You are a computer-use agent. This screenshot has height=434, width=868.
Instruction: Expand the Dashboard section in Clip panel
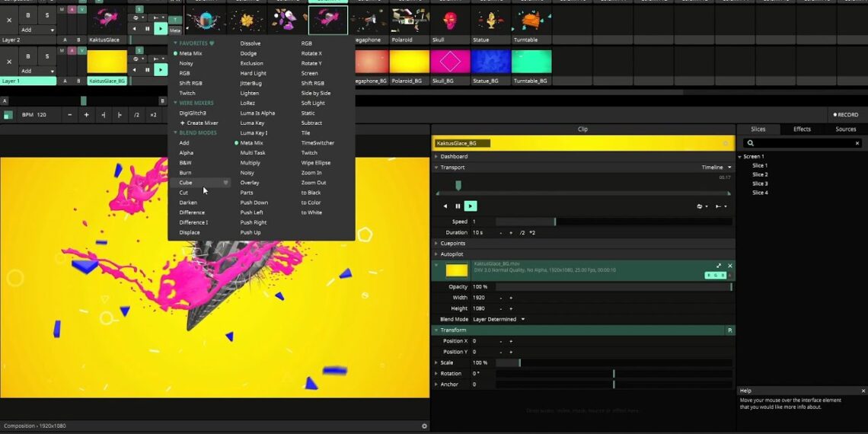(454, 156)
